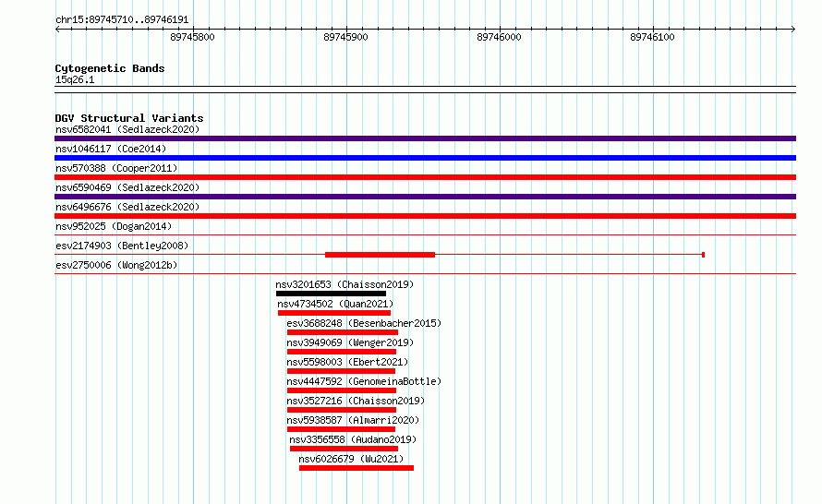This screenshot has height=504, width=822.
Task: Click the red nsv4734502 Quan2021 bar
Action: [x=334, y=313]
